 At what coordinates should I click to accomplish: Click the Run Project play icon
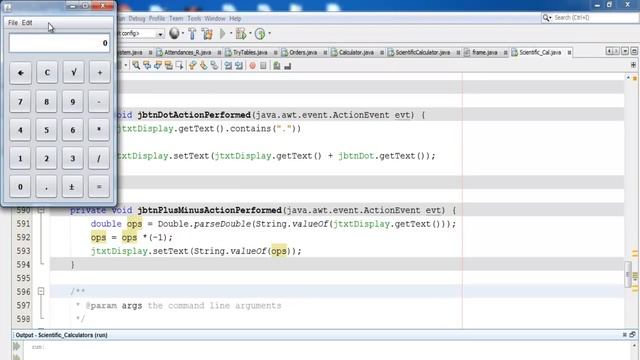223,33
